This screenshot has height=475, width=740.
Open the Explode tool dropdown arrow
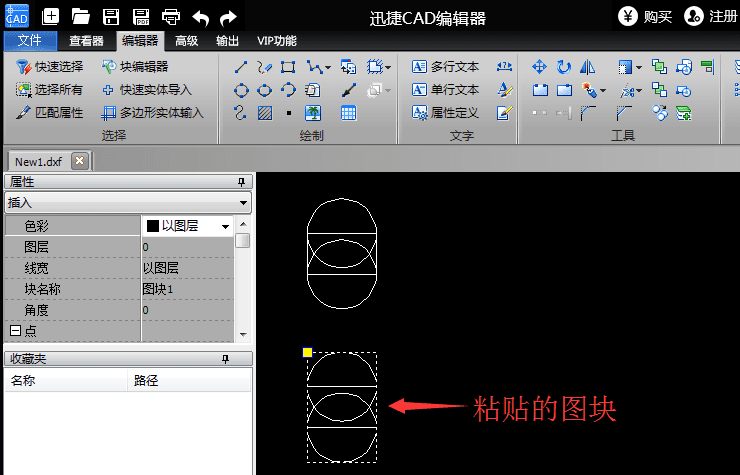coord(603,90)
